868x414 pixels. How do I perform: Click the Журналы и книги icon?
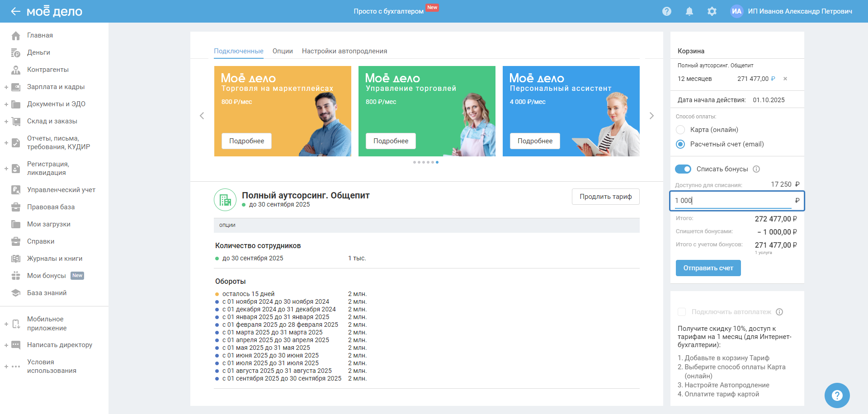click(16, 259)
